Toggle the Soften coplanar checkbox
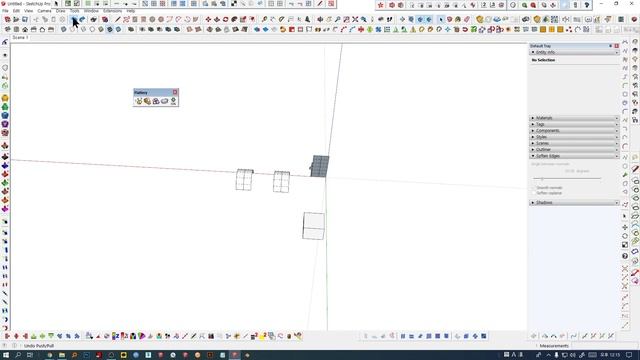 tap(534, 193)
